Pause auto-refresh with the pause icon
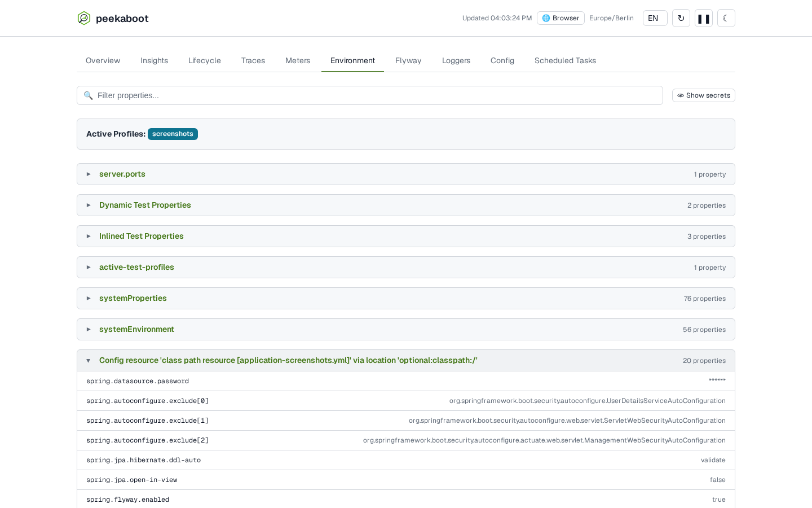Viewport: 812px width, 508px height. point(704,18)
